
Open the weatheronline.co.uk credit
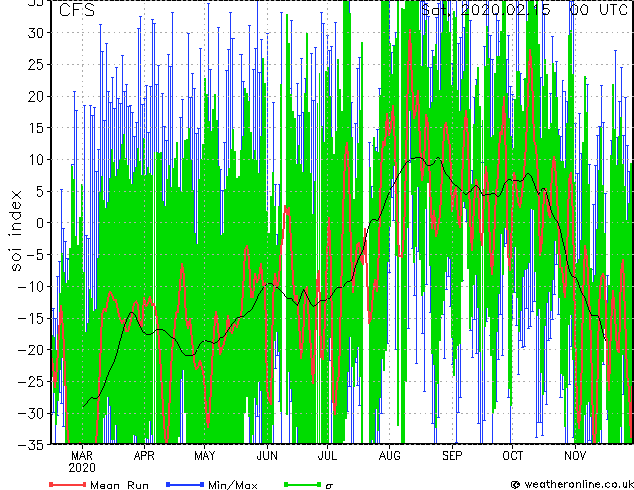click(572, 484)
